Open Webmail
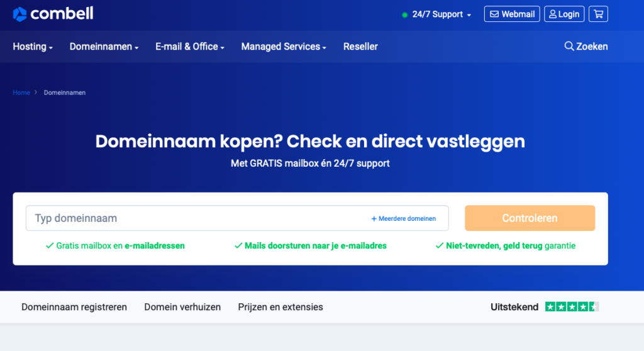This screenshot has width=644, height=351. coord(512,14)
